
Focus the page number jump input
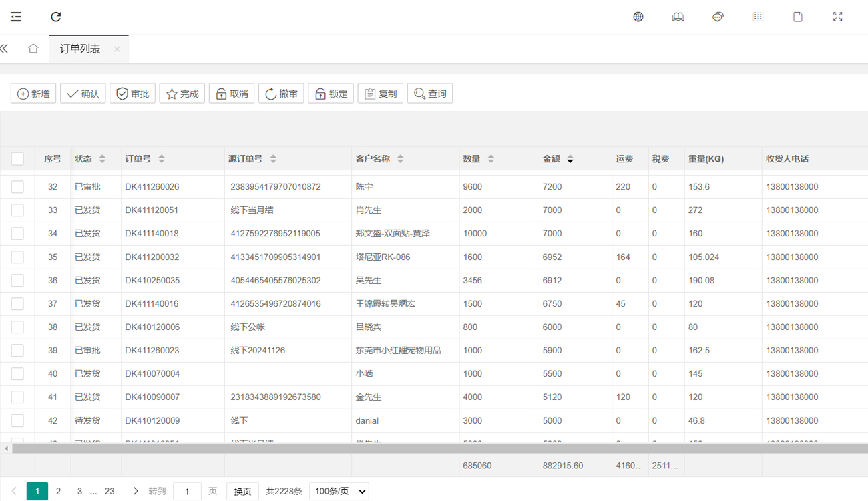pos(187,491)
